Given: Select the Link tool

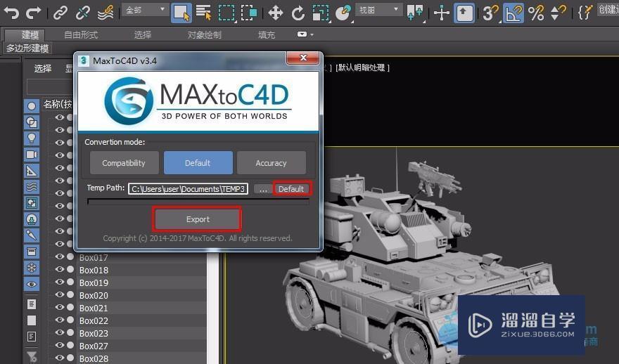Looking at the screenshot, I should pyautogui.click(x=60, y=13).
